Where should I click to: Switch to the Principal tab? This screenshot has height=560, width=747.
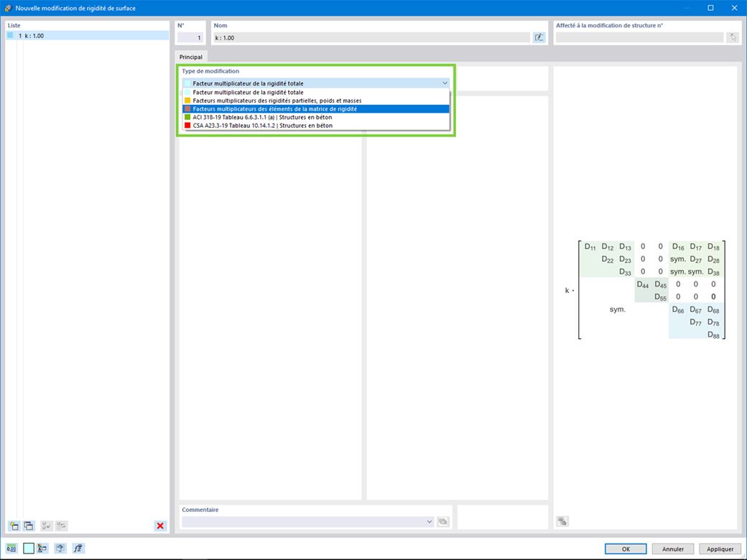point(190,57)
